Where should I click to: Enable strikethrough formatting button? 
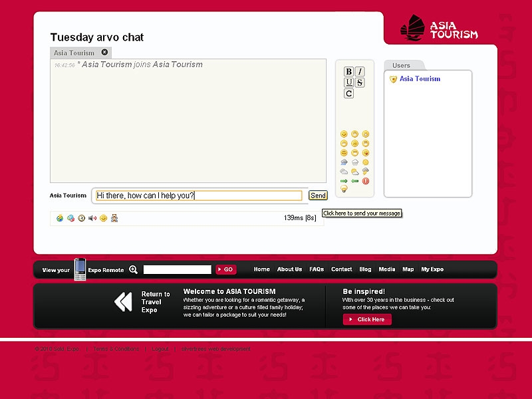[x=360, y=82]
